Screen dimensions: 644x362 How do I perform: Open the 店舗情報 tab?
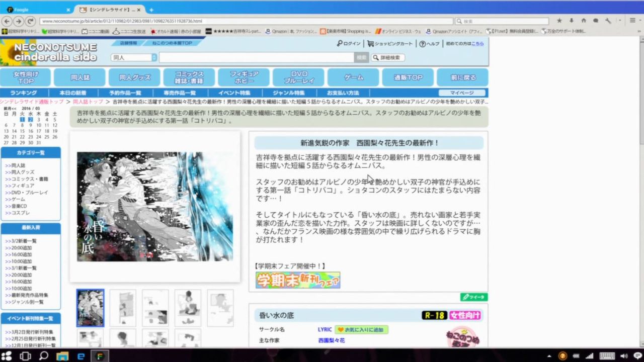point(128,43)
